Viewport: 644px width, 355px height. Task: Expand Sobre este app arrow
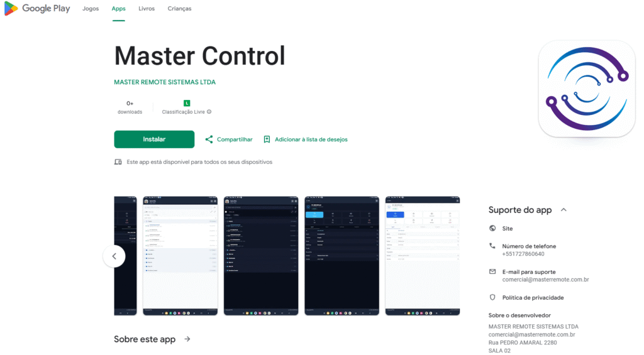tap(187, 339)
